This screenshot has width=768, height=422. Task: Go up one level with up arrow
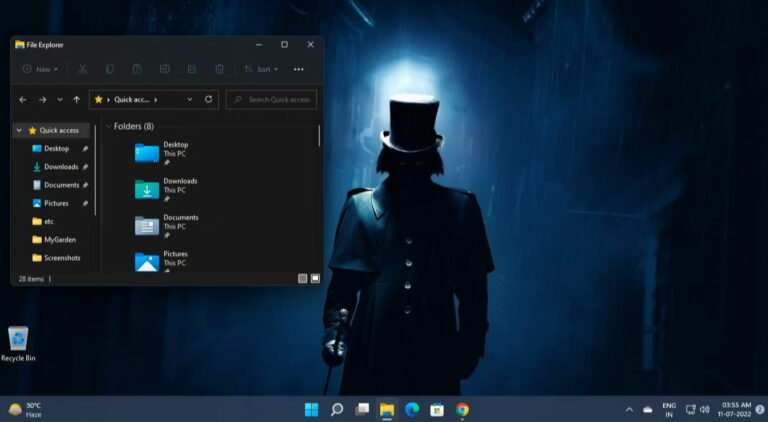77,100
